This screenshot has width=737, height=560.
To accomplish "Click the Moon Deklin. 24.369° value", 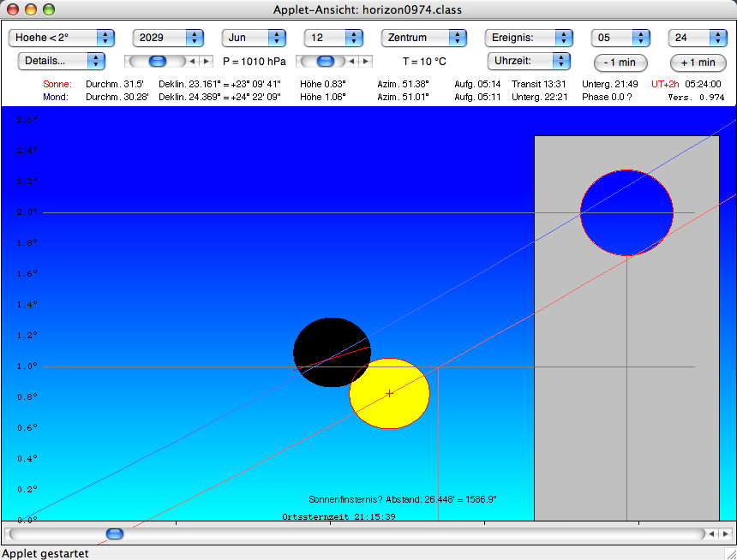I will (219, 97).
